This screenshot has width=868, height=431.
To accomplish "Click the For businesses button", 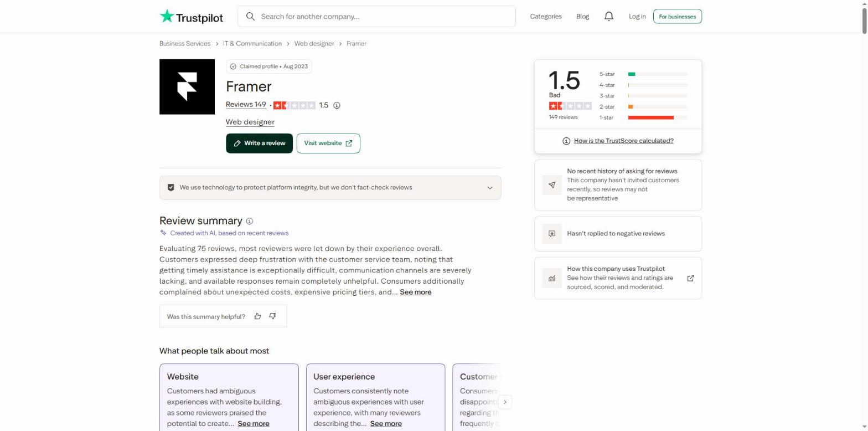I will point(678,17).
